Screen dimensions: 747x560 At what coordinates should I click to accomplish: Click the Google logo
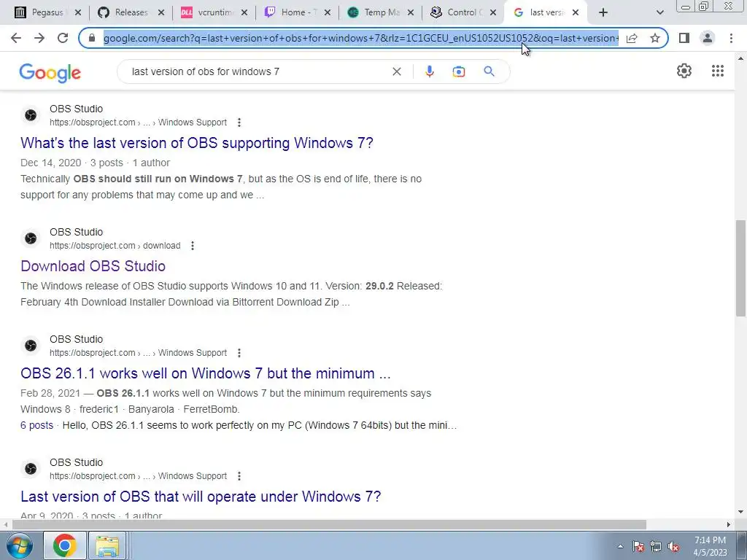point(50,73)
